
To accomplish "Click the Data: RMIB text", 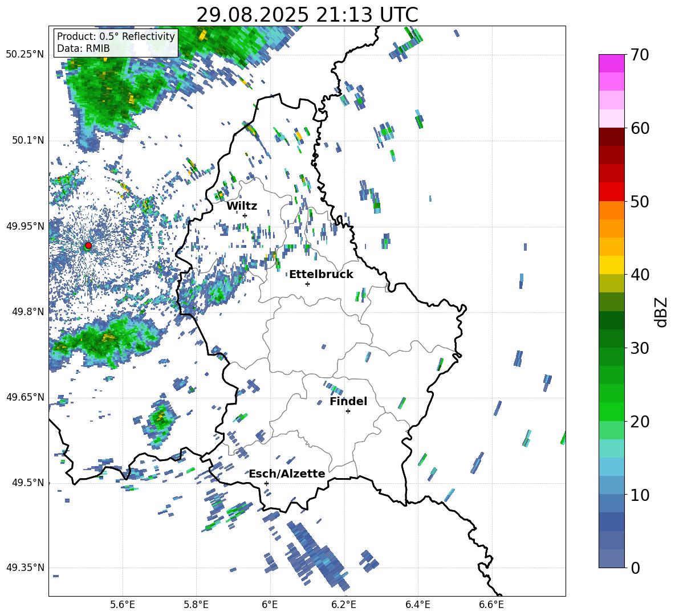I will 83,48.
